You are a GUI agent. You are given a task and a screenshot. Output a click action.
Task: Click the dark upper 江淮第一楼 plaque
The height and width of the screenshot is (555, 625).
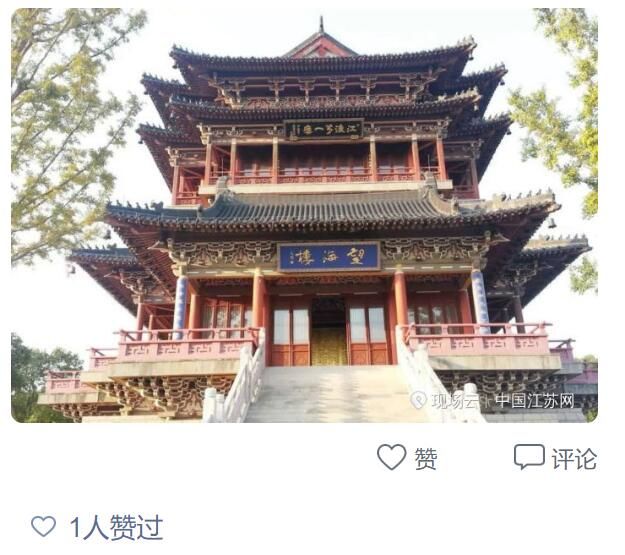(x=324, y=129)
